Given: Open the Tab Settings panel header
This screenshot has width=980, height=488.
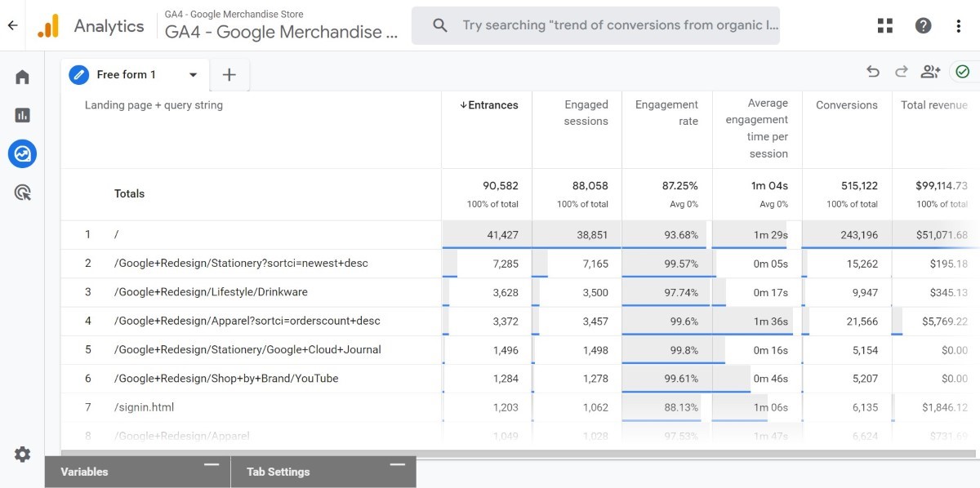Looking at the screenshot, I should tap(324, 472).
